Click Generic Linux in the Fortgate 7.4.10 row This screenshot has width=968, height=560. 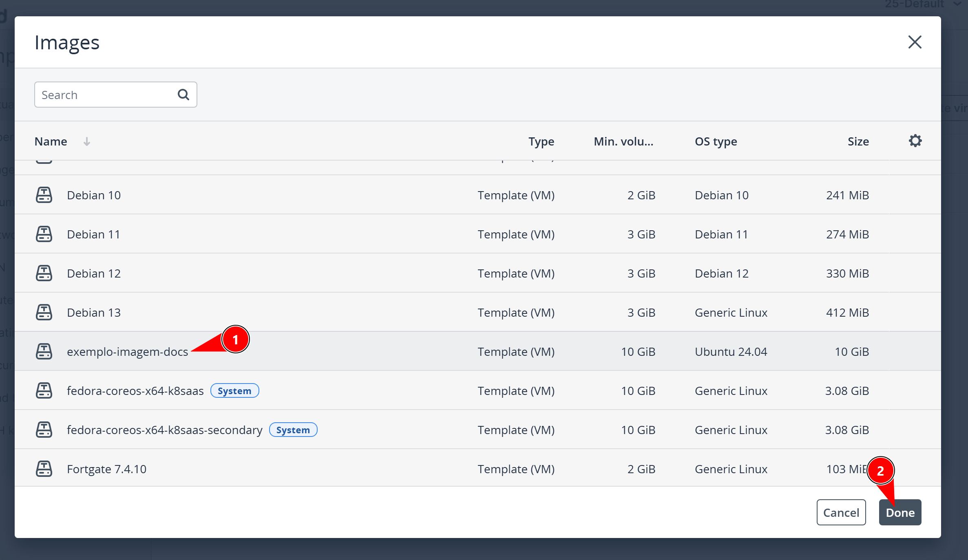click(x=731, y=469)
